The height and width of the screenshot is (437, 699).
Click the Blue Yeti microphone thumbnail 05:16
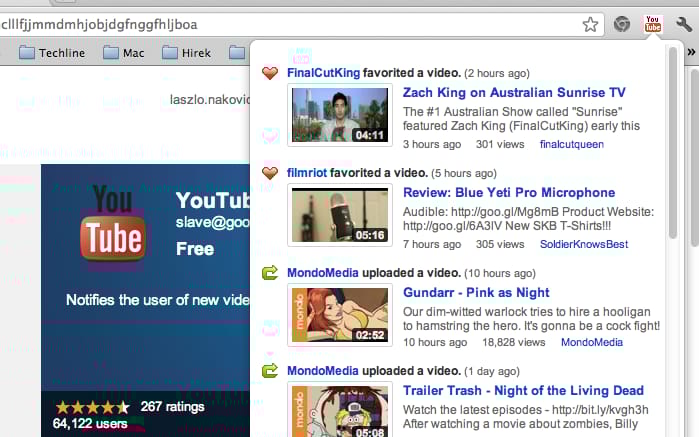340,215
